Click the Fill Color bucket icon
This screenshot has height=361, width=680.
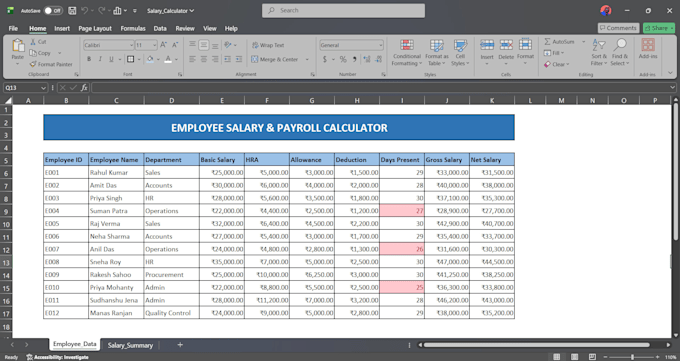150,59
